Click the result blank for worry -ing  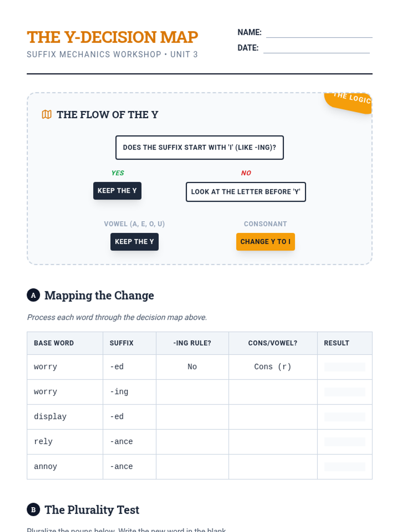click(x=344, y=392)
